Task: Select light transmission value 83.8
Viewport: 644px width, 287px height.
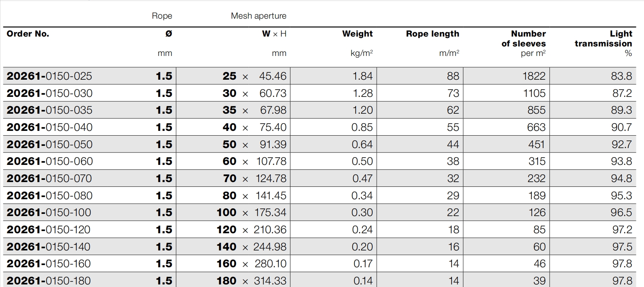Action: (621, 76)
